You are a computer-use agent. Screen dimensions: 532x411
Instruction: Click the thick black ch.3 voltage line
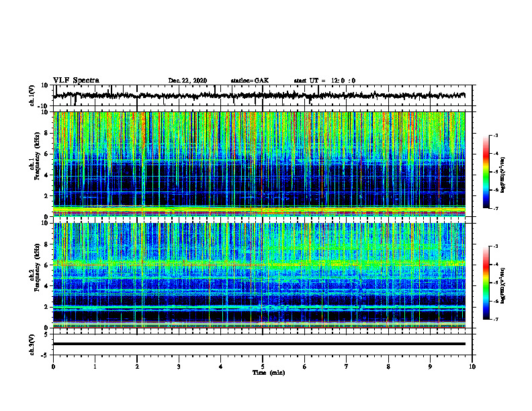[x=259, y=344]
